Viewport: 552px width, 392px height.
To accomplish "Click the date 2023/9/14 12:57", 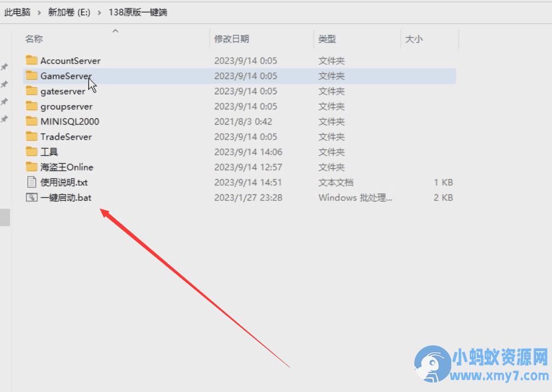I will [248, 167].
